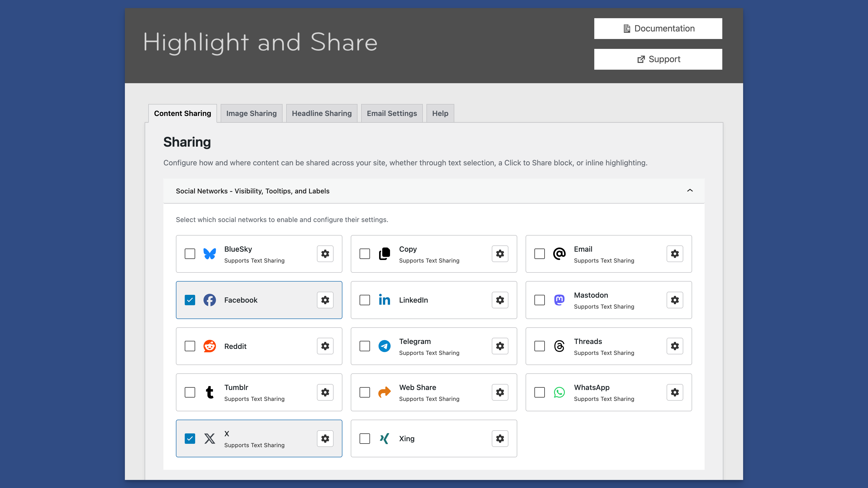868x488 pixels.
Task: Open Xing settings gear
Action: coord(500,438)
